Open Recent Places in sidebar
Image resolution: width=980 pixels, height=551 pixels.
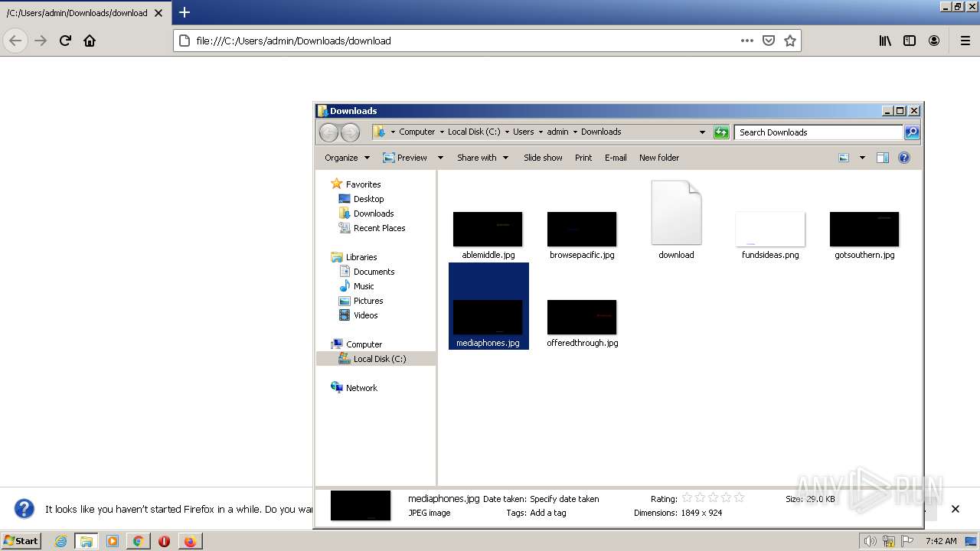379,228
